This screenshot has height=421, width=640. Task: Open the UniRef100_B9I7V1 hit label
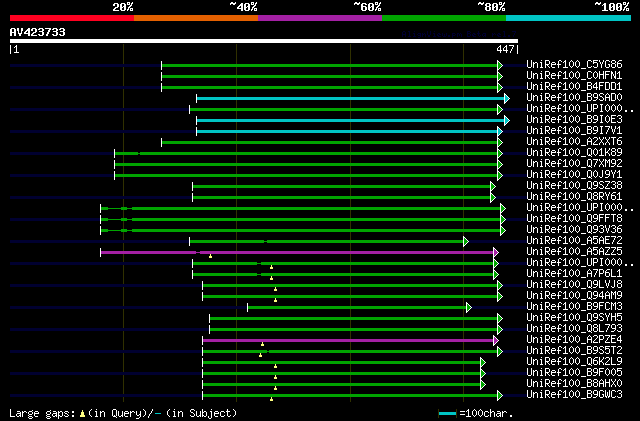(574, 130)
